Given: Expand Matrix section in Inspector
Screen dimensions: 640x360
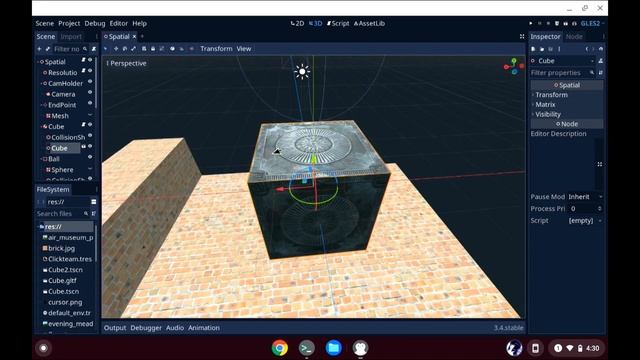Looking at the screenshot, I should click(x=567, y=104).
